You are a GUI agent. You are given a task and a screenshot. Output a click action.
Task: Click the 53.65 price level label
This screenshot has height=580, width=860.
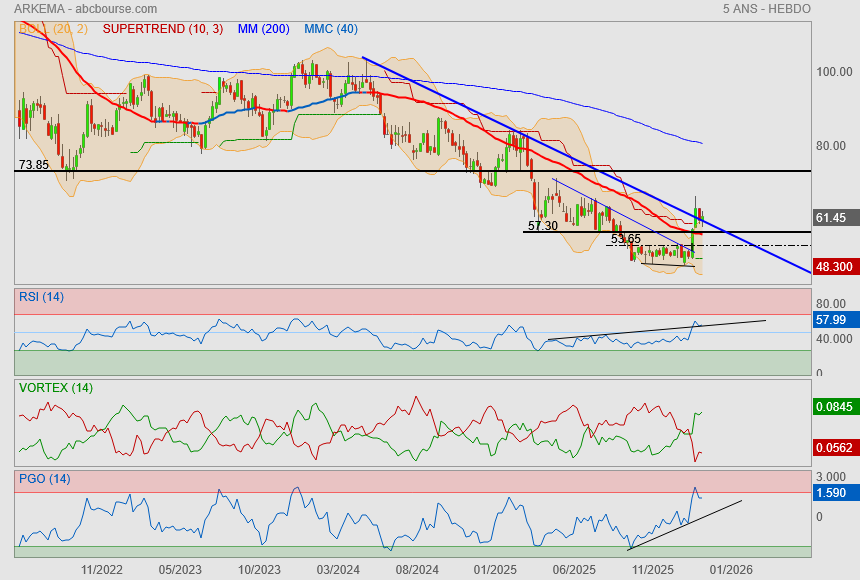625,239
